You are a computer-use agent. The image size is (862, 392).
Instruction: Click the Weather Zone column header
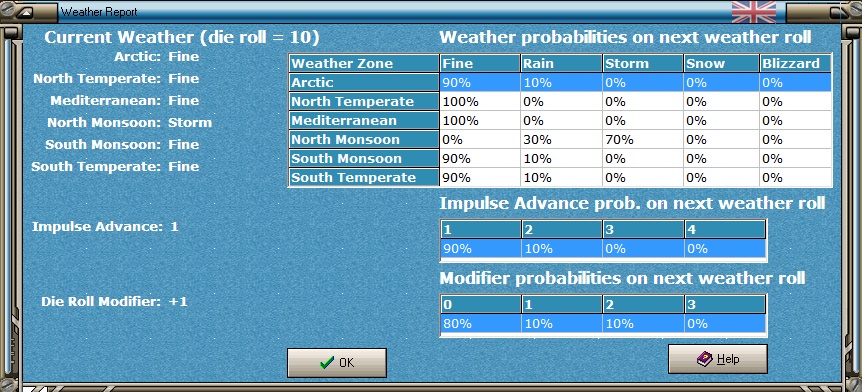click(x=364, y=63)
